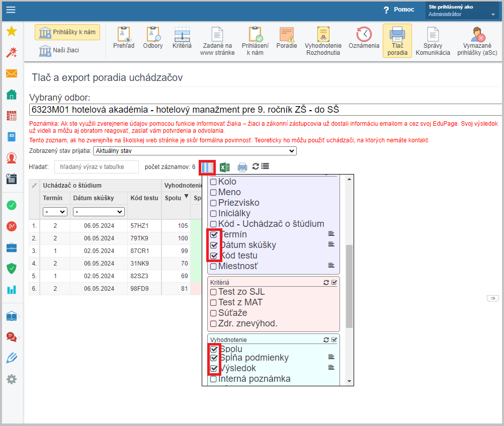This screenshot has height=426, width=504.
Task: Enable the Kolo column checkbox
Action: tap(213, 182)
